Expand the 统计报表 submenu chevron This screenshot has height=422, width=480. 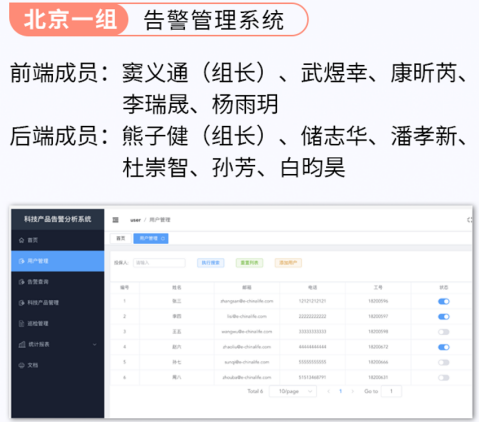pyautogui.click(x=95, y=344)
